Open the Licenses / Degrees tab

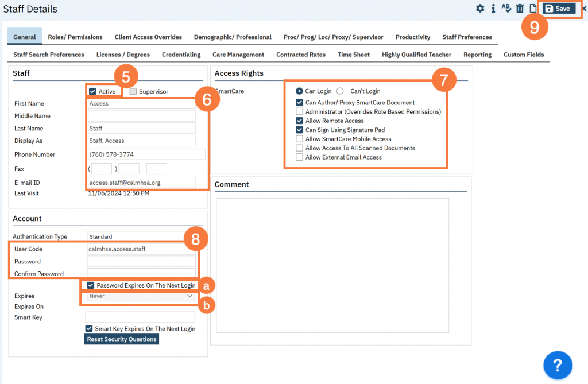tap(123, 55)
